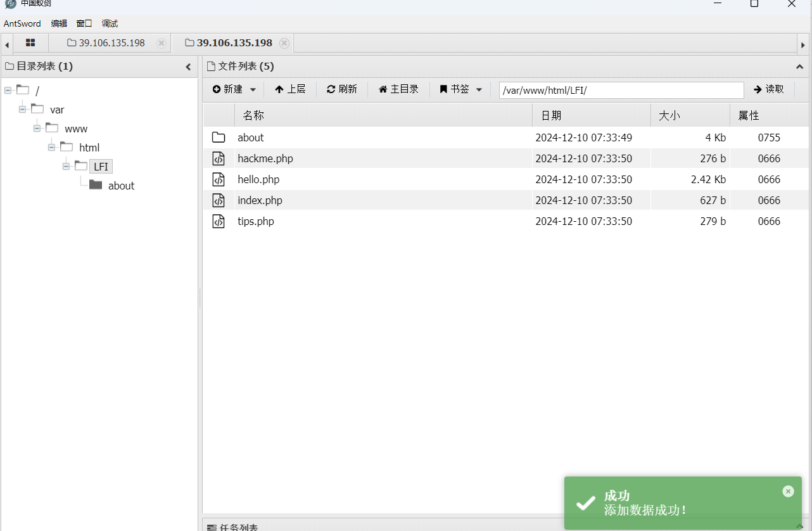Select the LFI folder in tree
This screenshot has width=812, height=531.
(x=101, y=167)
